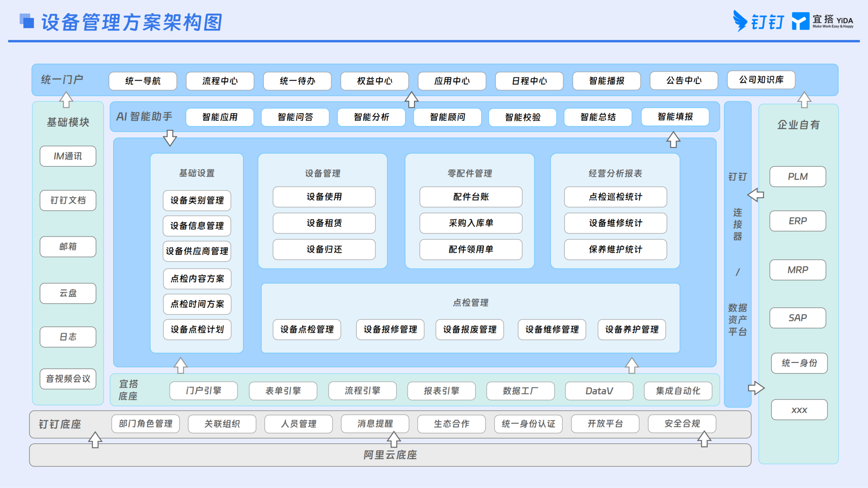Screen dimensions: 868x488
Task: Open the 流程引擎 box
Action: coord(363,391)
